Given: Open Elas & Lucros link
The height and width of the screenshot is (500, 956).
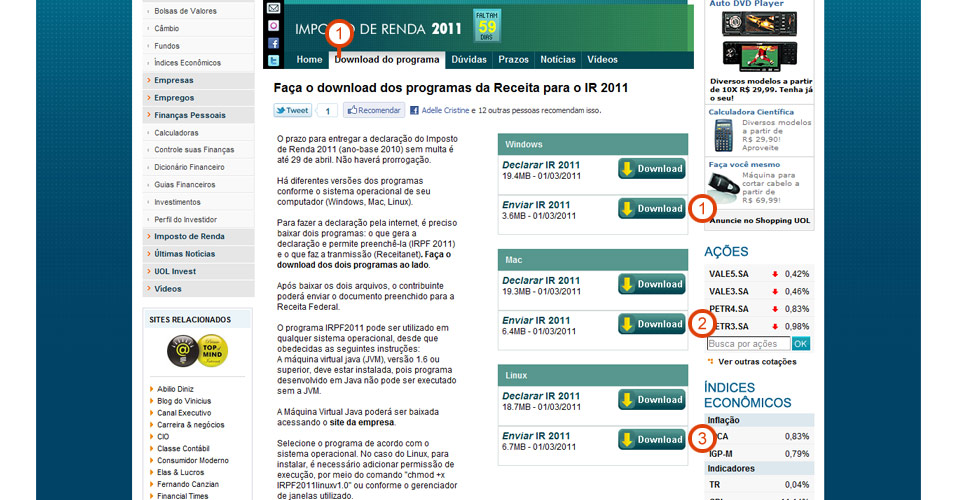Looking at the screenshot, I should tap(180, 473).
